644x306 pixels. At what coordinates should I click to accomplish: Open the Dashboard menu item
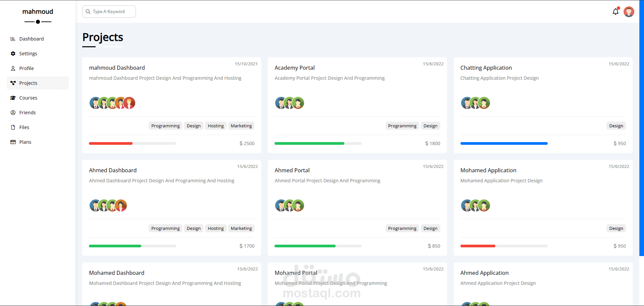[38, 39]
